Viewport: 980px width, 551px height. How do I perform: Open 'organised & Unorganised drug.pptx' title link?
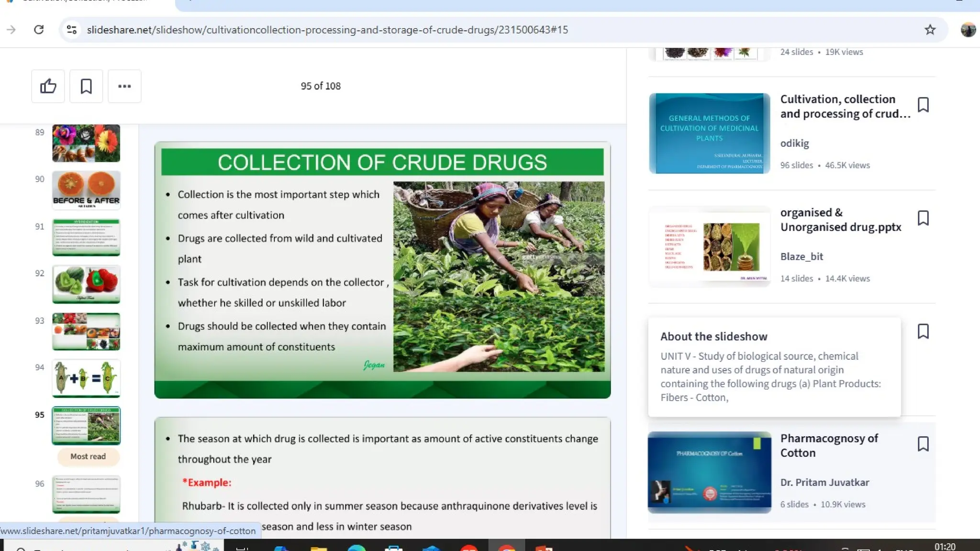(x=841, y=220)
